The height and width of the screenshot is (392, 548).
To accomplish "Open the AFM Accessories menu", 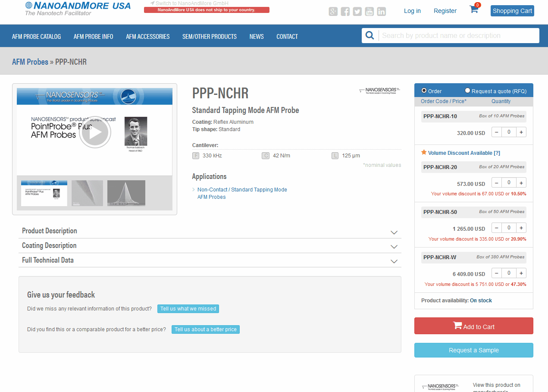I will [148, 37].
